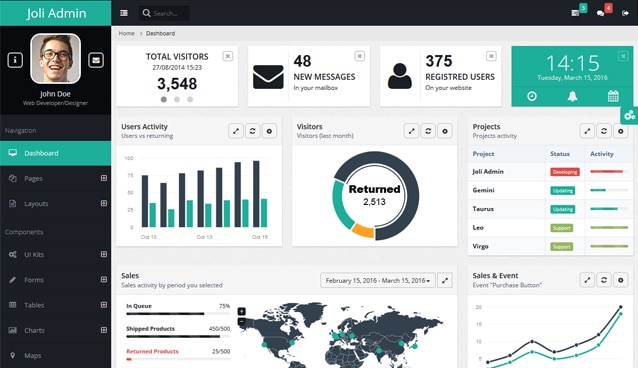Toggle fullscreen on the Users Activity panel
This screenshot has height=368, width=638.
[x=236, y=131]
